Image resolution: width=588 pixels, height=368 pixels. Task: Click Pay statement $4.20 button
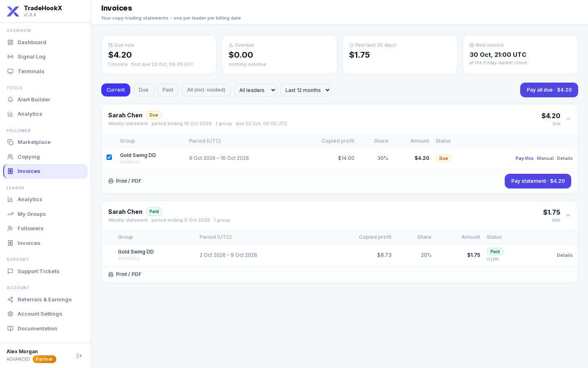pyautogui.click(x=538, y=181)
